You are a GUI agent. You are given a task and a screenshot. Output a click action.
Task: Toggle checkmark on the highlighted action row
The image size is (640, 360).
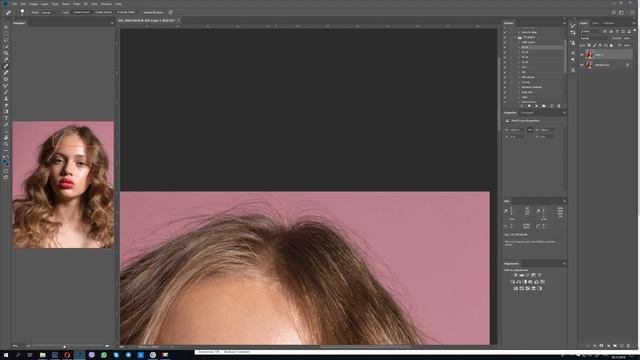coord(505,47)
